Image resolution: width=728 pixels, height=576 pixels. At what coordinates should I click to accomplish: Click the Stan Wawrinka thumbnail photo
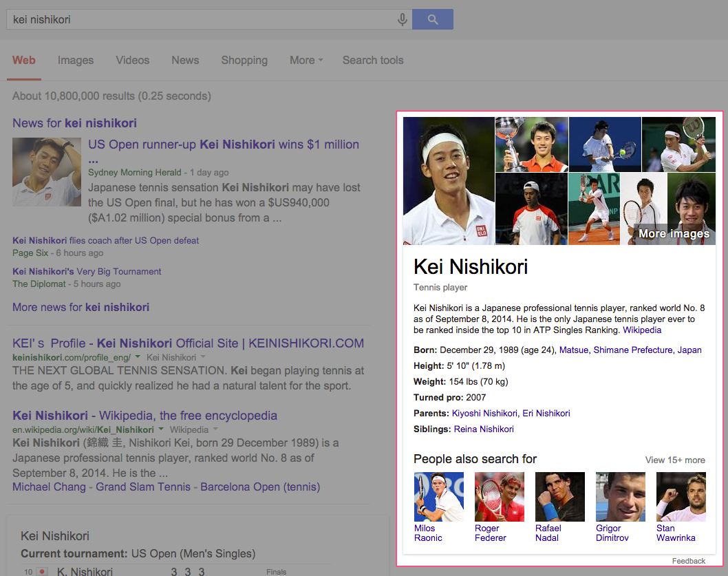(x=681, y=497)
